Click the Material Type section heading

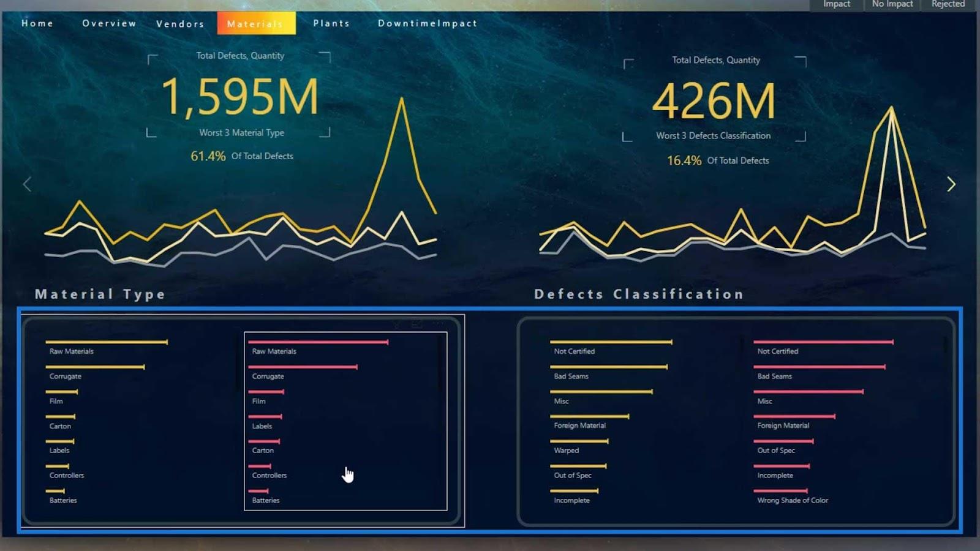coord(100,294)
